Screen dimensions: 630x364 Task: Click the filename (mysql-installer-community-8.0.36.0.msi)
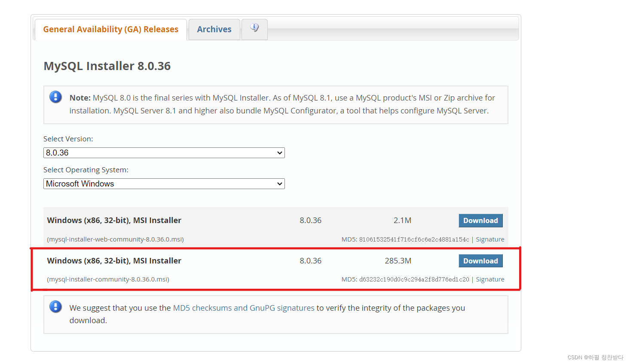coord(108,279)
